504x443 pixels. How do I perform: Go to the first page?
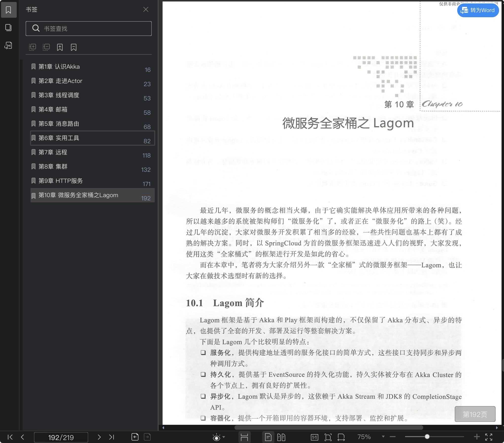click(10, 437)
